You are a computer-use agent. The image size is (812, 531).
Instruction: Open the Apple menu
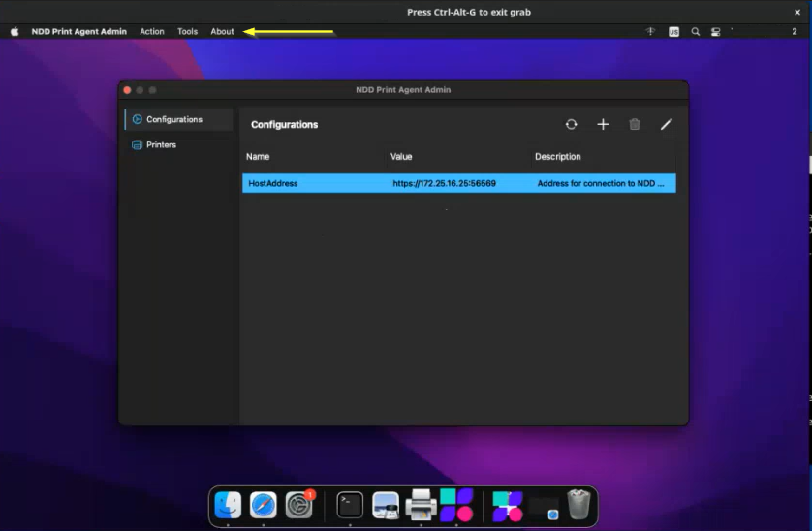(x=15, y=32)
